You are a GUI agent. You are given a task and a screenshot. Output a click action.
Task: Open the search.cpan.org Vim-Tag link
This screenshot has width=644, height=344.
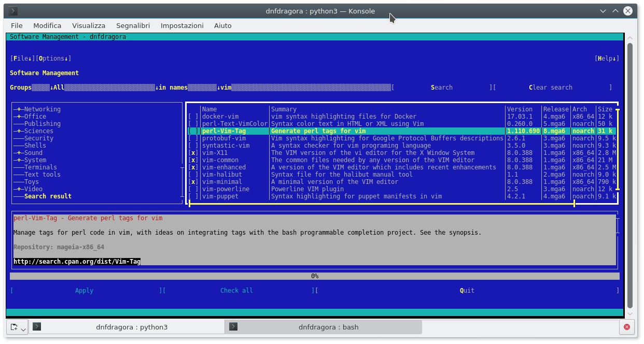[x=77, y=262]
